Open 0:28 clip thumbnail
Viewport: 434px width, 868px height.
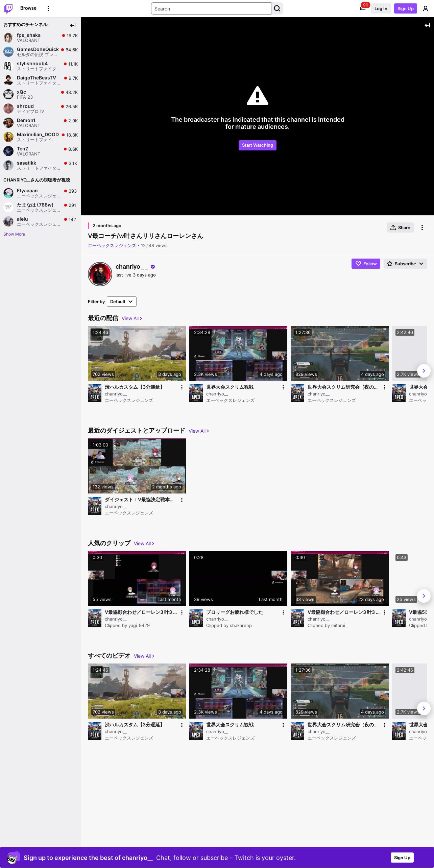(x=238, y=578)
